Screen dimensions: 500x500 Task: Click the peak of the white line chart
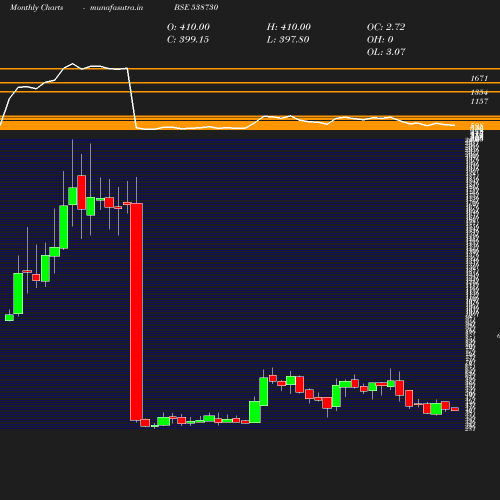tap(73, 63)
